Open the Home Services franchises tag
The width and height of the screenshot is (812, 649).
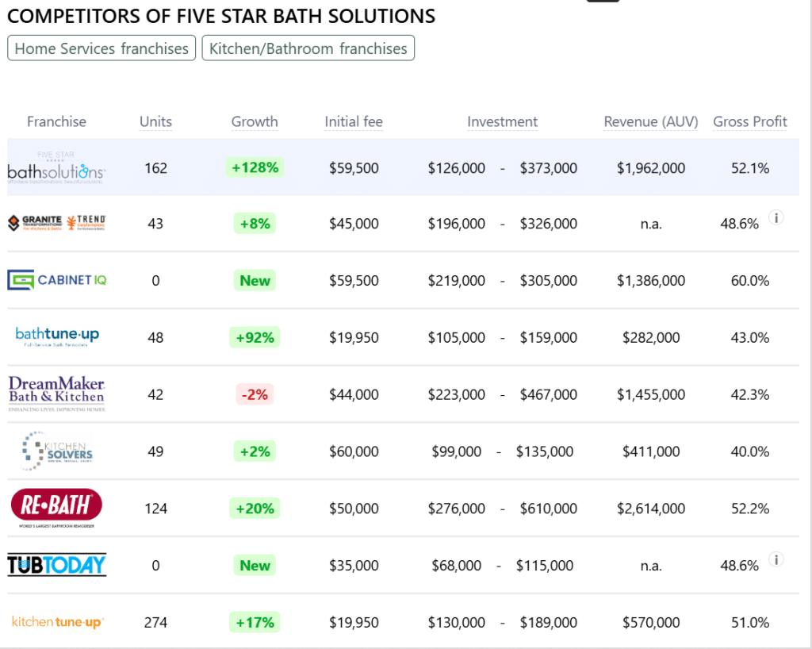[x=101, y=48]
